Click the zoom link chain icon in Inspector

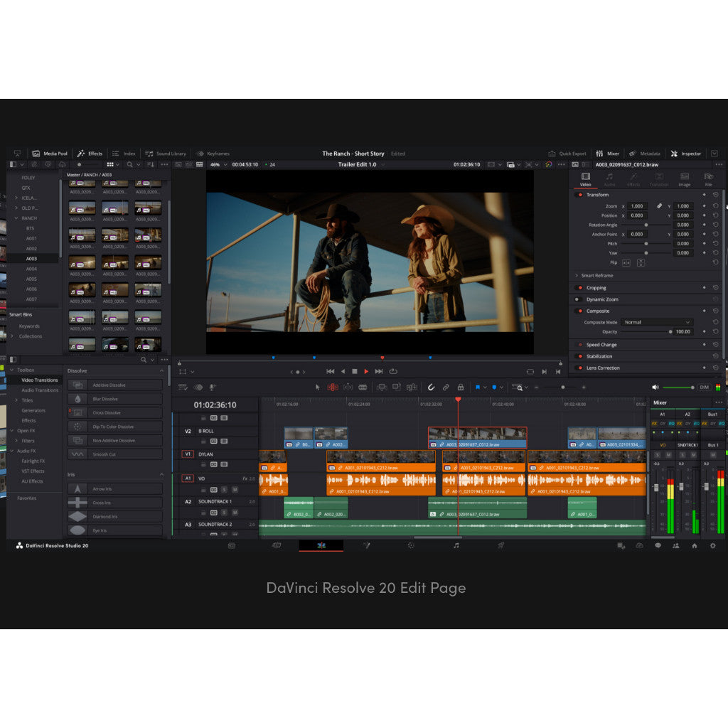(x=659, y=205)
